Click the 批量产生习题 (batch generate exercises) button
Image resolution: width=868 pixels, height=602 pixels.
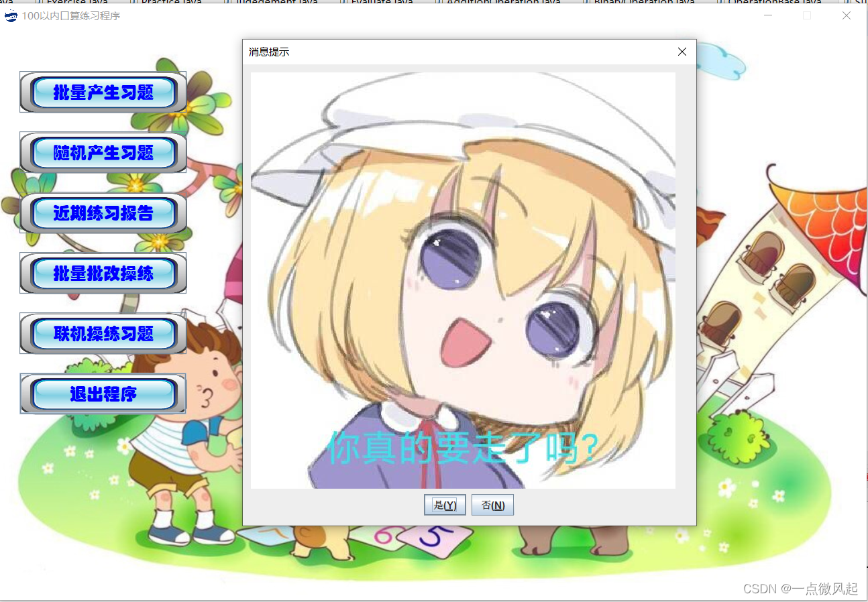point(103,92)
